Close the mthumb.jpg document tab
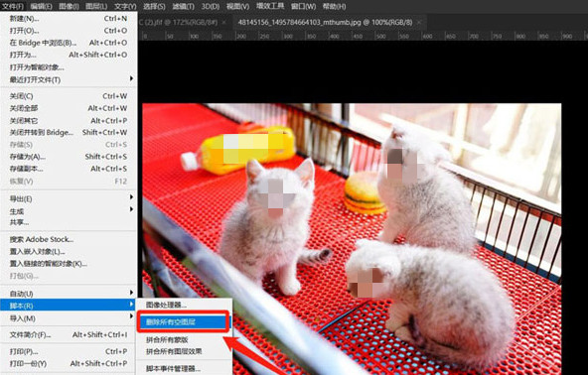 coord(419,23)
